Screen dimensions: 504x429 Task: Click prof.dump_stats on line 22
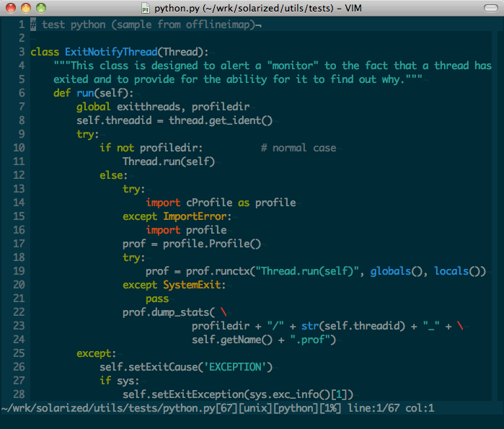166,312
